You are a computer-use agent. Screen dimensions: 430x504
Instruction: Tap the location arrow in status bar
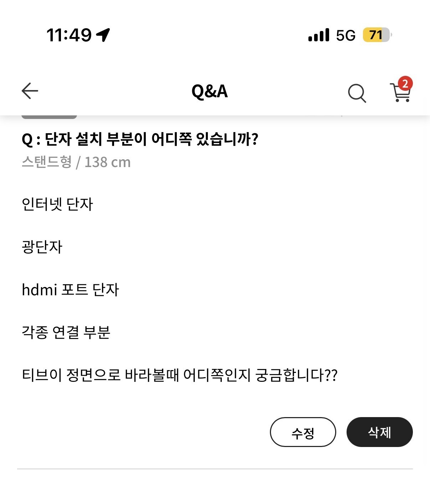tap(103, 35)
